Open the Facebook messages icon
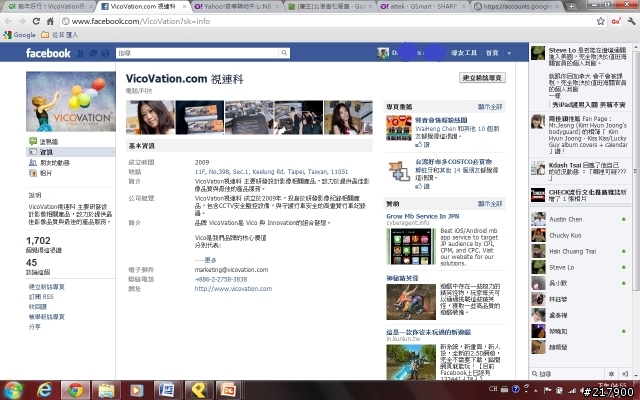 (x=93, y=53)
